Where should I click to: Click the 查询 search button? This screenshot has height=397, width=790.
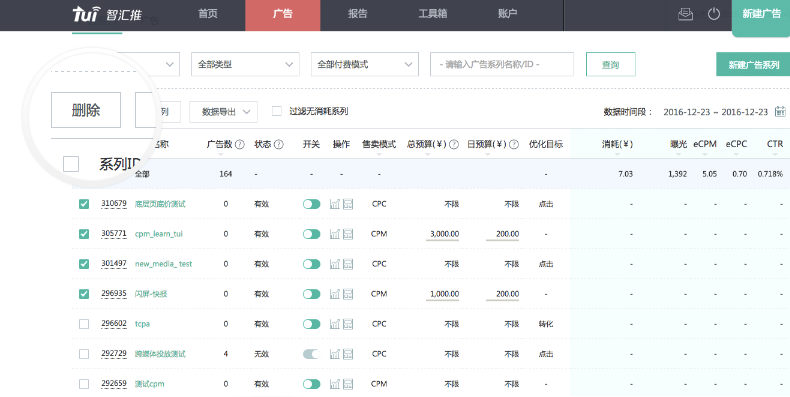[x=611, y=64]
